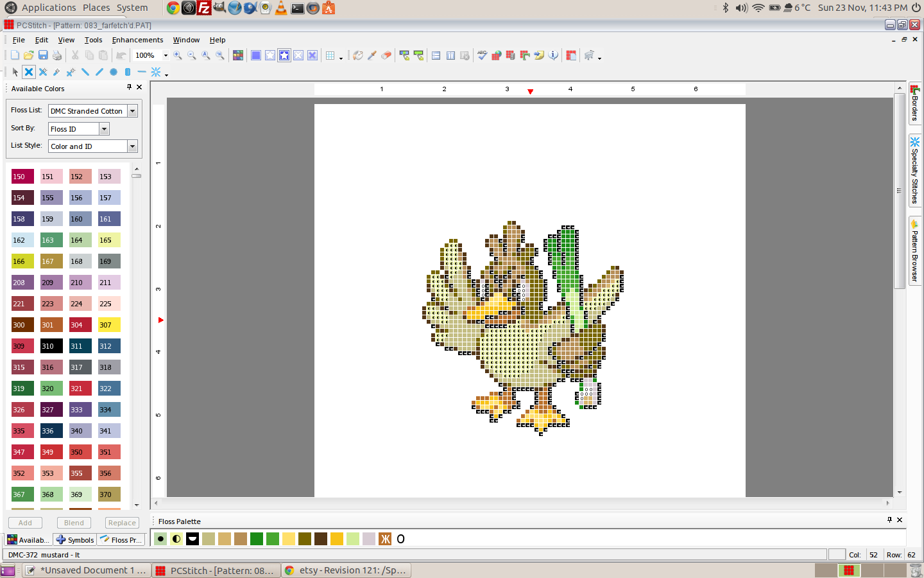Select floss color 310 swatch
This screenshot has width=924, height=578.
pyautogui.click(x=51, y=346)
